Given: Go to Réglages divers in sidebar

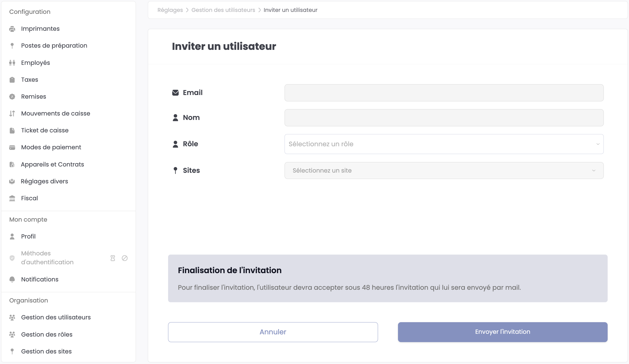Looking at the screenshot, I should point(44,181).
